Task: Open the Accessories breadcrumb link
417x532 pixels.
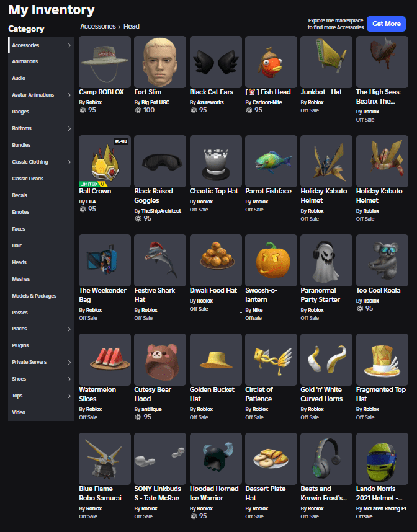Action: pos(98,26)
